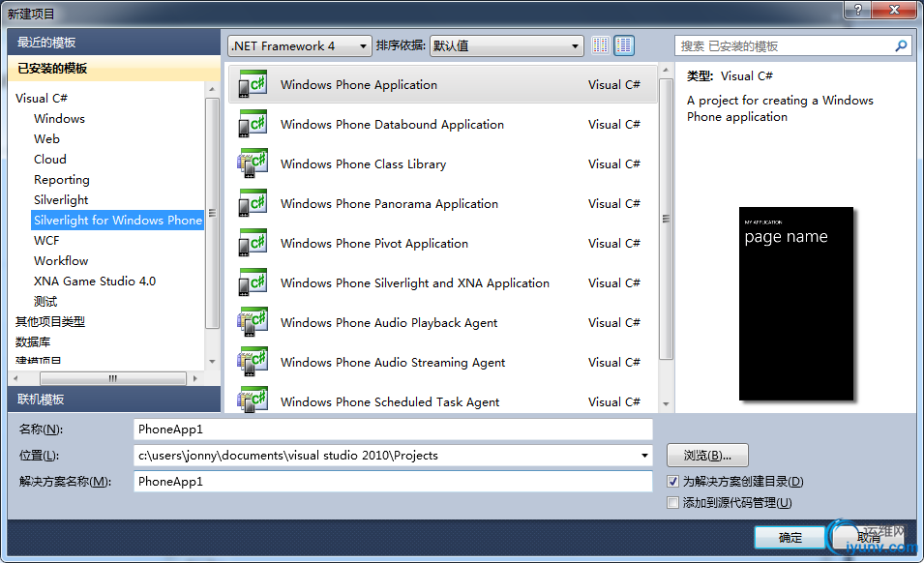
Task: Toggle create directory for solution checkbox
Action: point(673,481)
